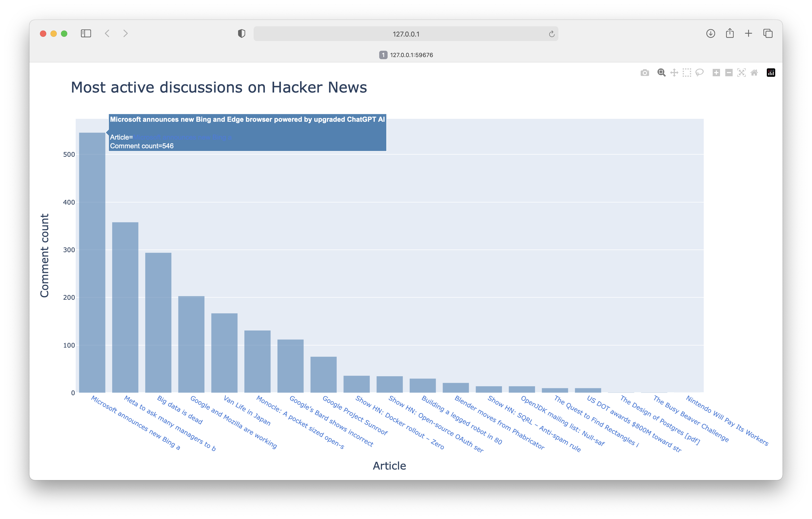Select the zoom/magnify icon
The image size is (812, 519).
(x=661, y=73)
